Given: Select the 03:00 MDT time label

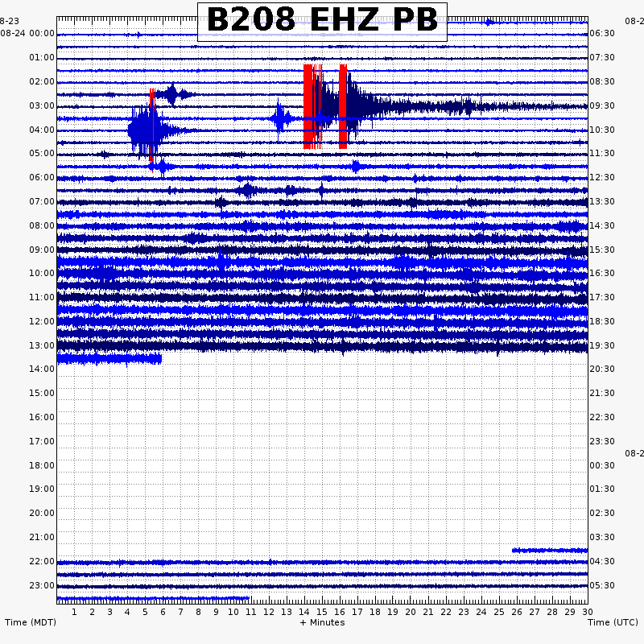Looking at the screenshot, I should coord(42,106).
